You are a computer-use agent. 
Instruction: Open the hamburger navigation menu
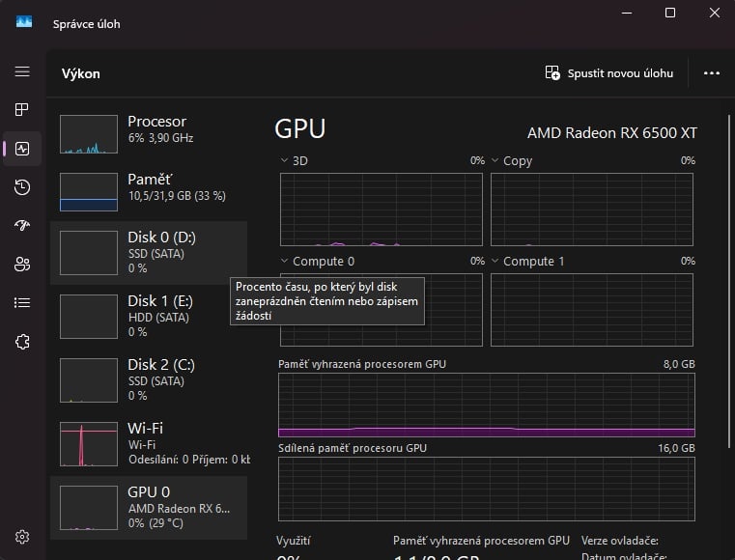tap(22, 72)
